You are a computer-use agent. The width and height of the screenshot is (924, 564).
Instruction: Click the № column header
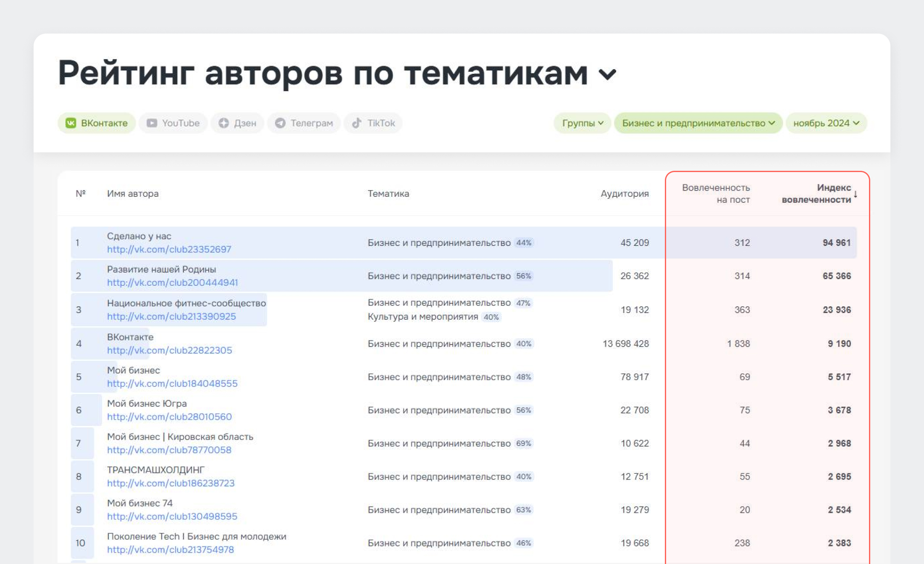pos(81,193)
